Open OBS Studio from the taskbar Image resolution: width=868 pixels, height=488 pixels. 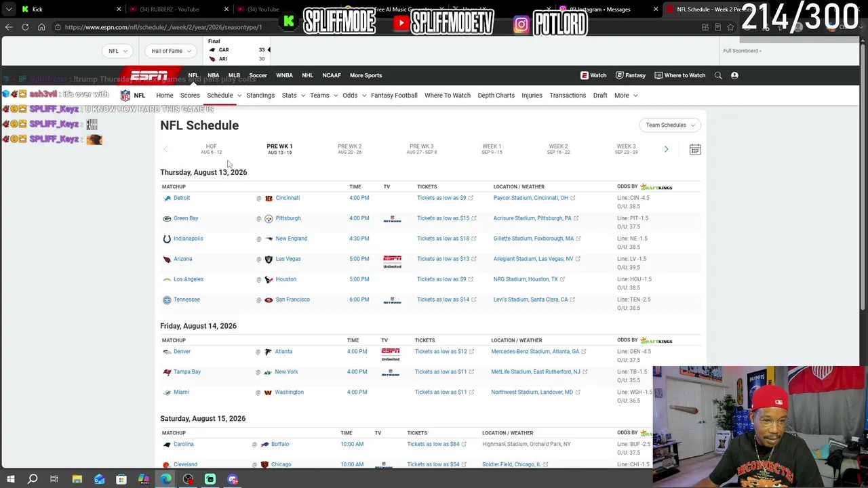point(188,479)
